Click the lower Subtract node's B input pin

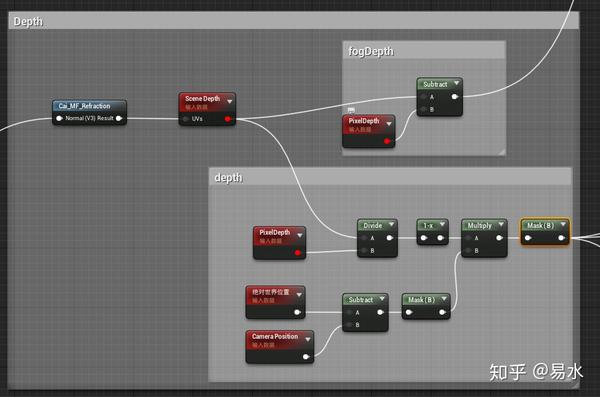350,325
